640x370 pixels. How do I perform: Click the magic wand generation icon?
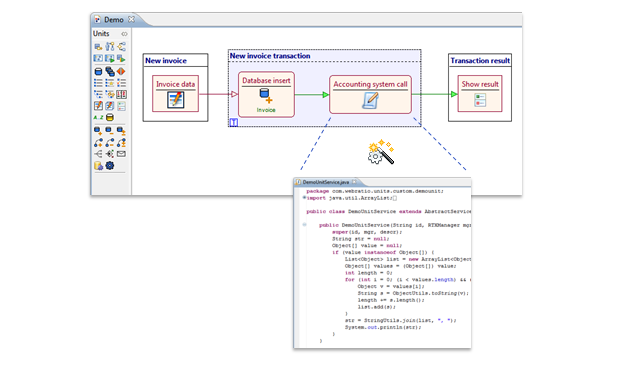(381, 152)
